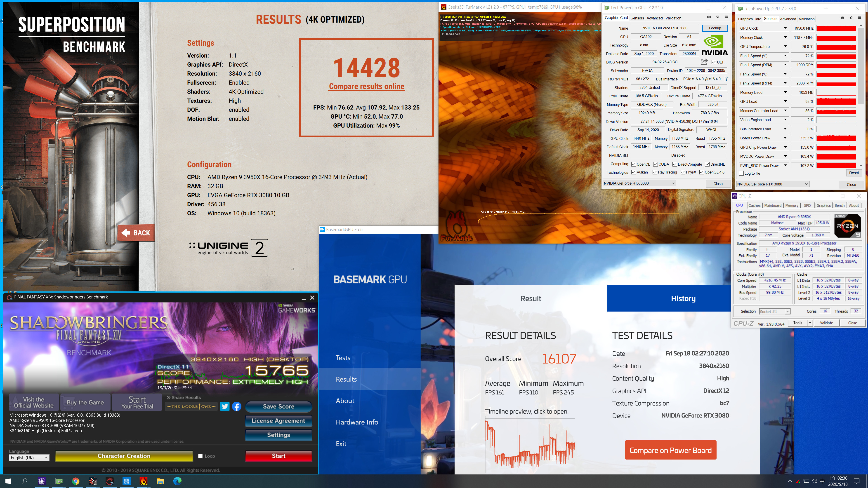
Task: Open hamburger menu in GPU-Z Sensors window
Action: (860, 18)
